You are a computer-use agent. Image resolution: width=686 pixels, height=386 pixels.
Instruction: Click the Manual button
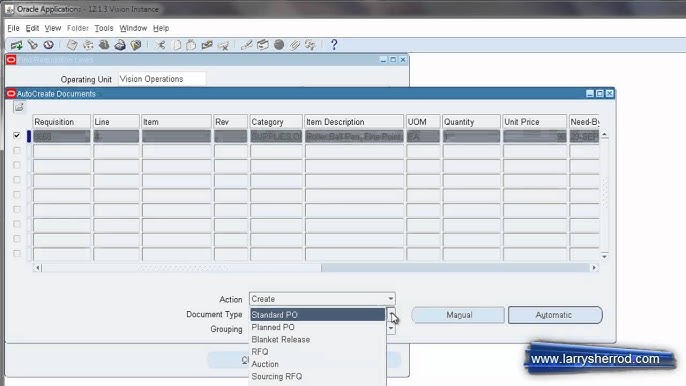coord(458,315)
